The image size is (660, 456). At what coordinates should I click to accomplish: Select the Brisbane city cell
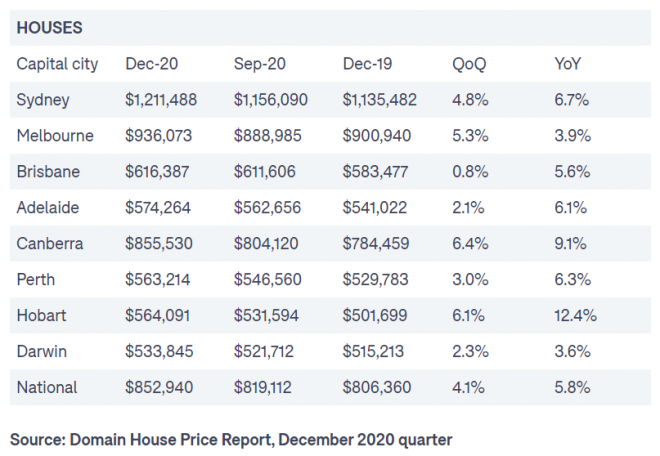(x=48, y=172)
